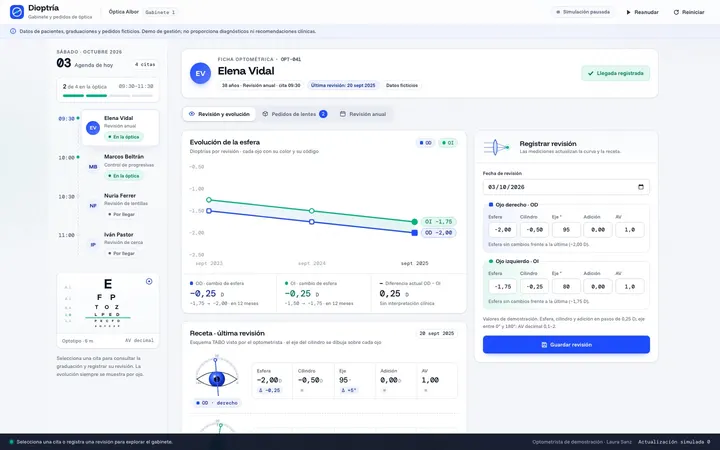
Task: Click the restart icon beside Reiniciar
Action: [x=676, y=12]
